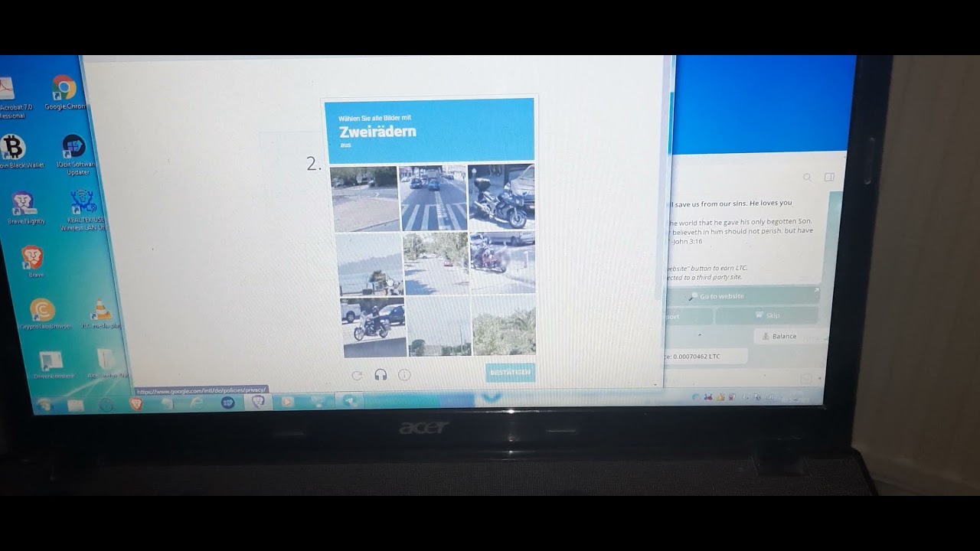Open the file explorer folder in taskbar

[76, 405]
